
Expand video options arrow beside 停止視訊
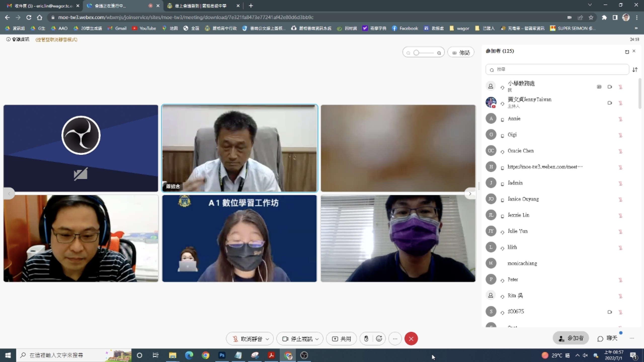click(x=317, y=339)
